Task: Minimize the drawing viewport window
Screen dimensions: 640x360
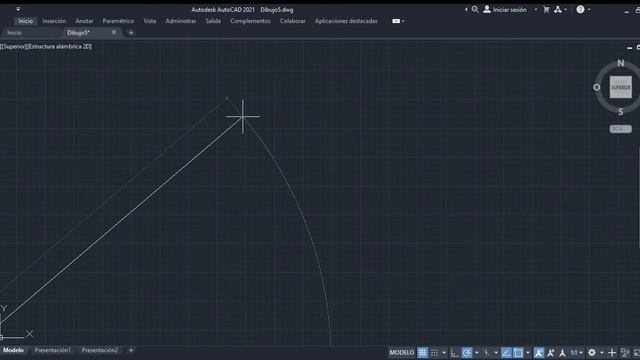Action: coord(629,48)
